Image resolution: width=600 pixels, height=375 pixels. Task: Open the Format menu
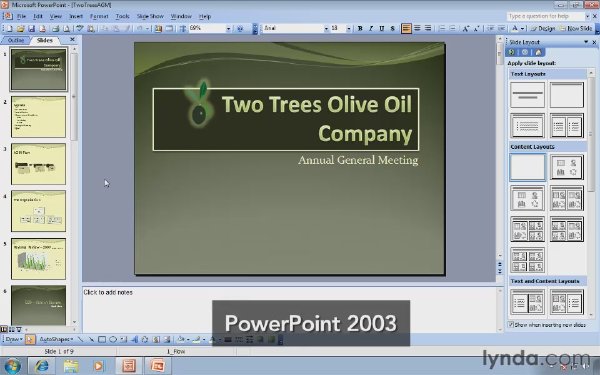99,16
